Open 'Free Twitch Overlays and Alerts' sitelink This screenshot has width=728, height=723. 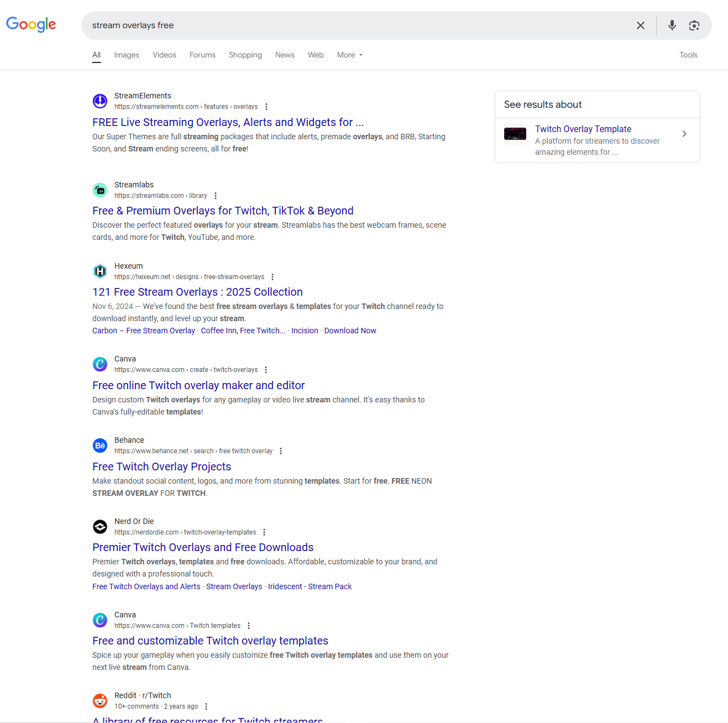coord(146,586)
